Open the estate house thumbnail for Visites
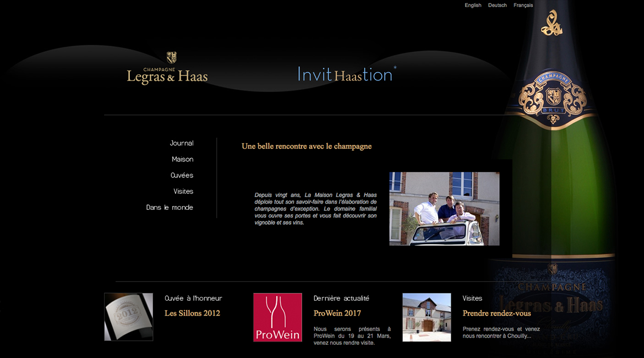 tap(427, 317)
